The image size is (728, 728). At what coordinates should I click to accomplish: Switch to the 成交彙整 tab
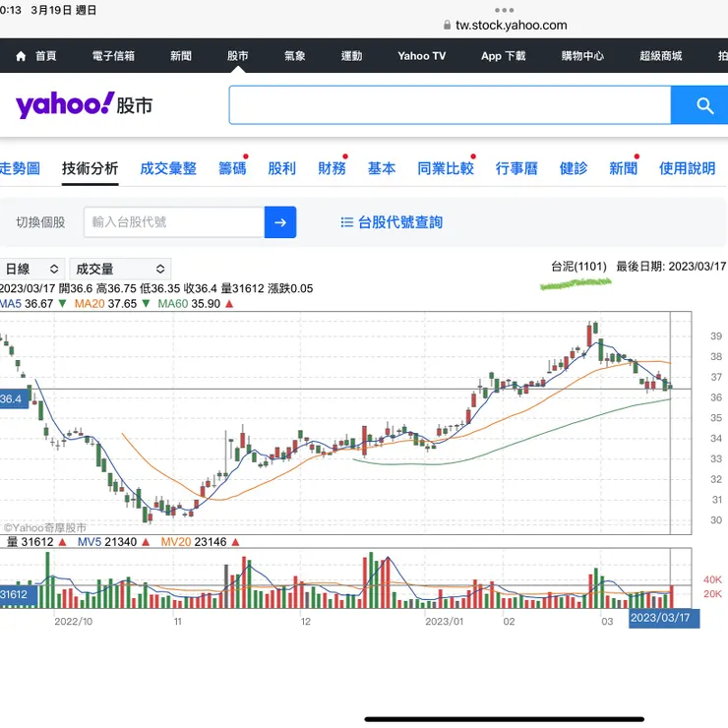coord(168,168)
